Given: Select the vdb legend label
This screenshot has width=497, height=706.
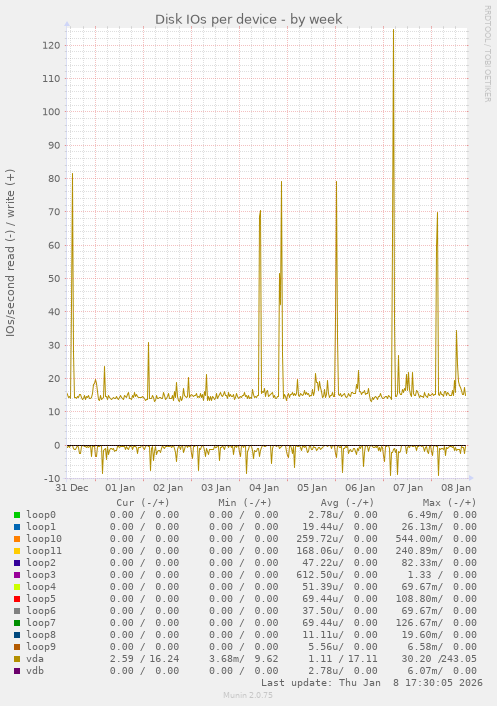Looking at the screenshot, I should click(35, 671).
